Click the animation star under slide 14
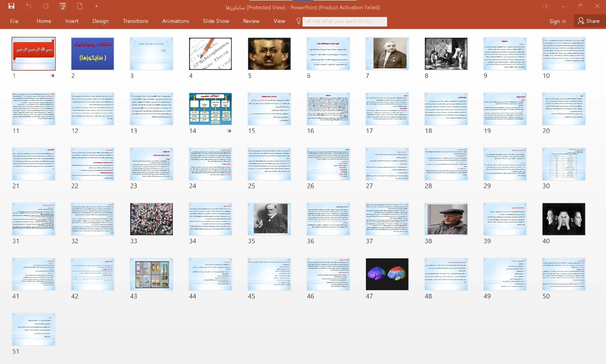Viewport: 606px width, 364px height. 229,131
